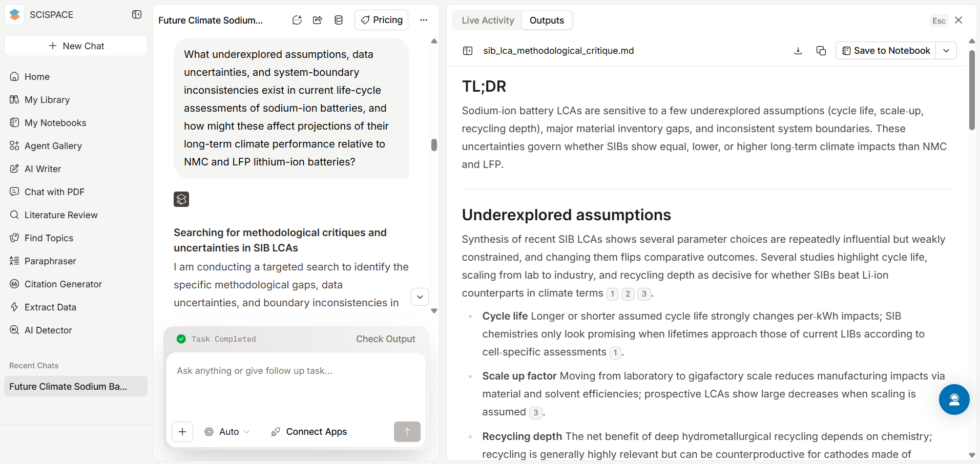Image resolution: width=980 pixels, height=464 pixels.
Task: Open the more options ellipsis menu
Action: pyautogui.click(x=424, y=20)
